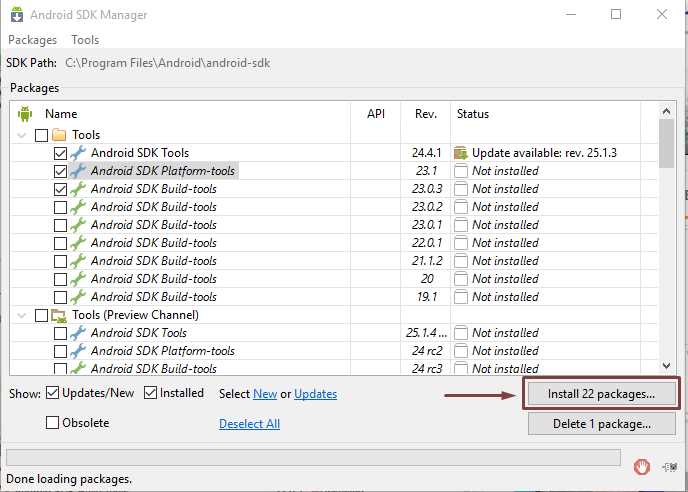Open the Tools menu
Screen dimensions: 688x492
[x=85, y=40]
